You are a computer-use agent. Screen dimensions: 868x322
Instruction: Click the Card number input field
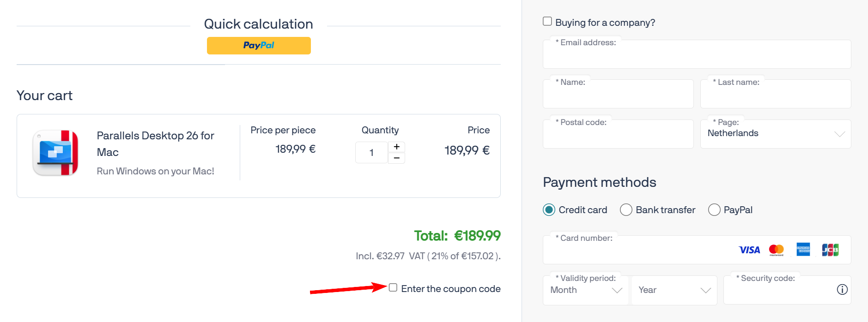(x=624, y=251)
